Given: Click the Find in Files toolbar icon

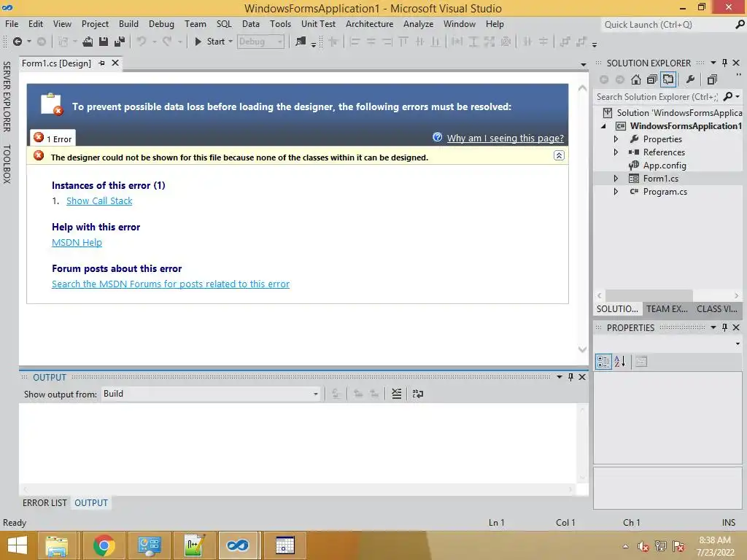Looking at the screenshot, I should point(301,42).
